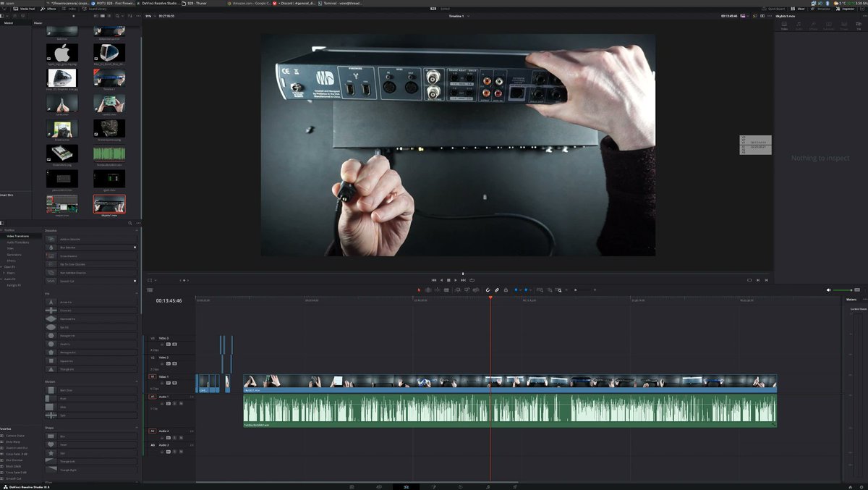Select the Smooth Cut transition
Viewport: 868px width, 490px height.
coord(90,281)
